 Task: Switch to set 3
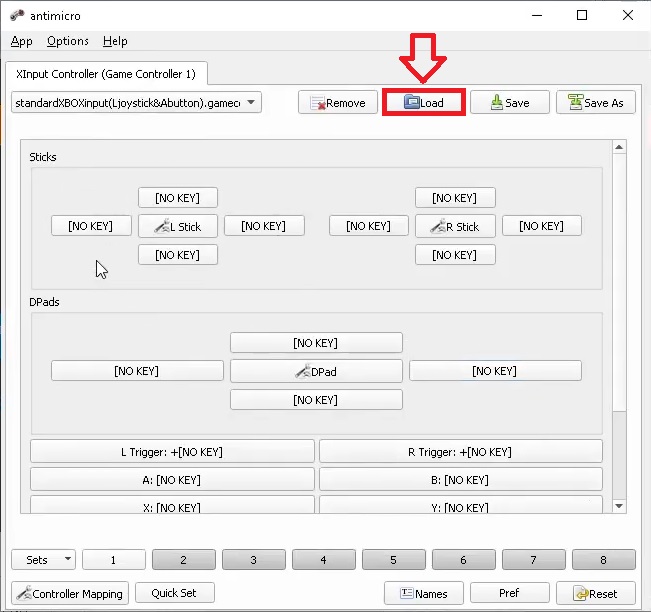click(254, 560)
